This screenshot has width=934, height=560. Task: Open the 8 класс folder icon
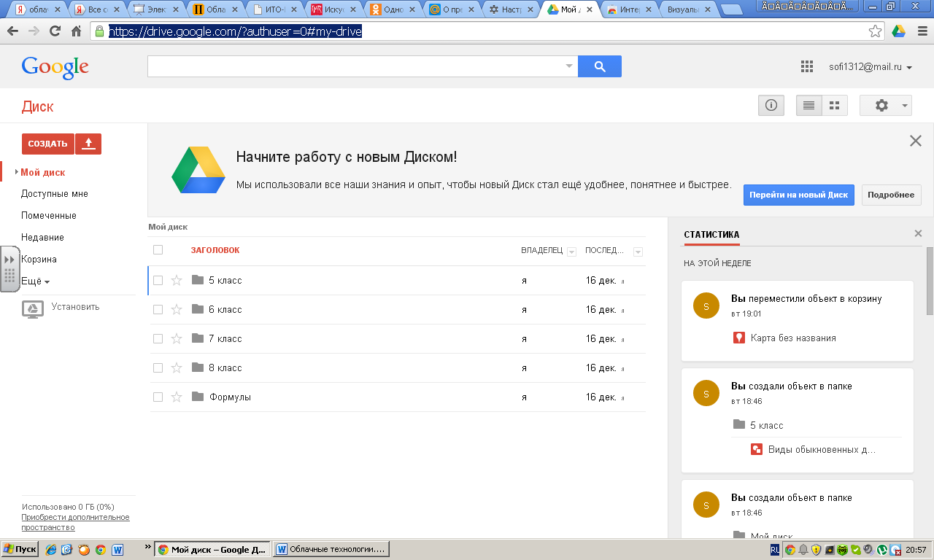(197, 367)
